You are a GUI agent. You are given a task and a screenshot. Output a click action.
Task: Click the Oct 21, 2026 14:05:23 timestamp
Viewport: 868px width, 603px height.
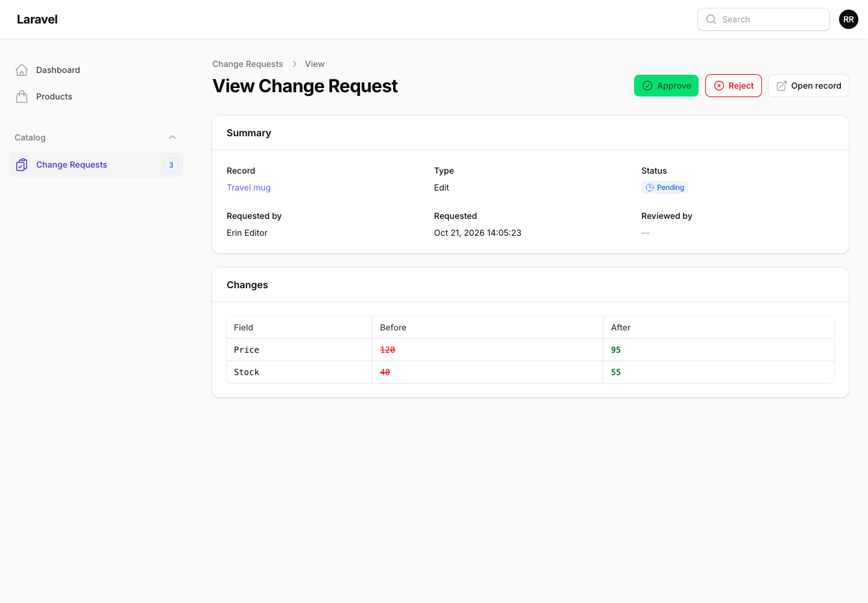click(477, 233)
